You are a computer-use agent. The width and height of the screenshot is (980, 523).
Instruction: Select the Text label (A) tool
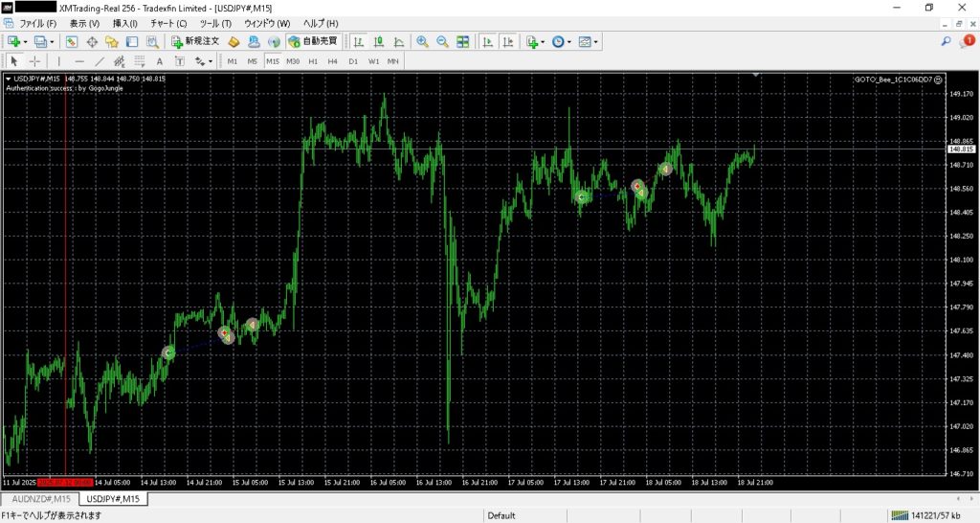160,61
